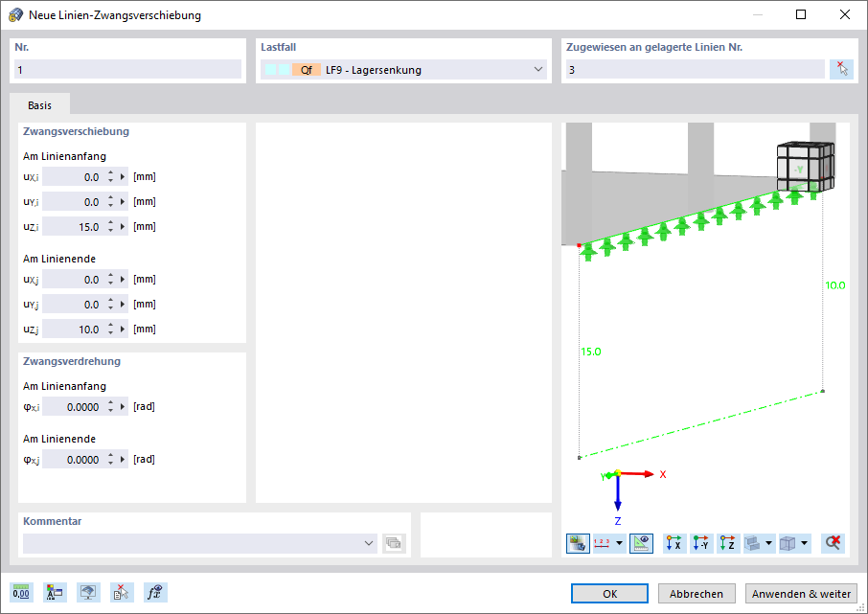Click Anwenden & weiter button
The width and height of the screenshot is (868, 614).
coord(801,594)
